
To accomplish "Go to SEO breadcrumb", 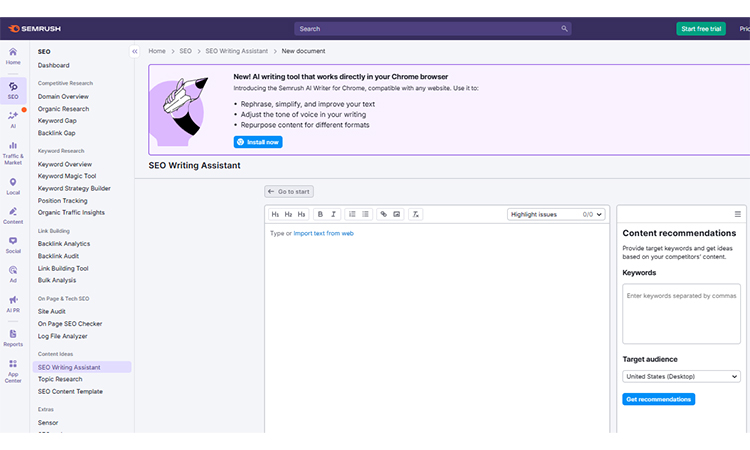I will [x=186, y=51].
